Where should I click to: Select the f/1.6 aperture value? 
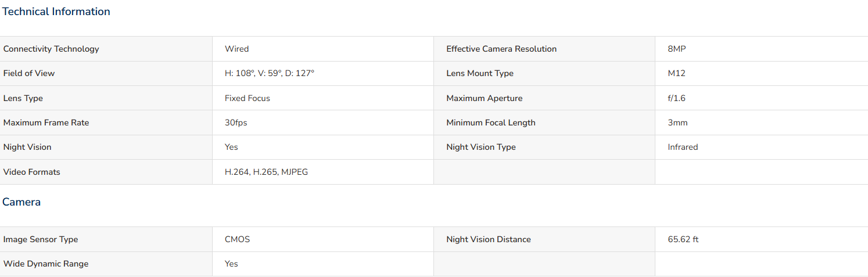coord(677,98)
